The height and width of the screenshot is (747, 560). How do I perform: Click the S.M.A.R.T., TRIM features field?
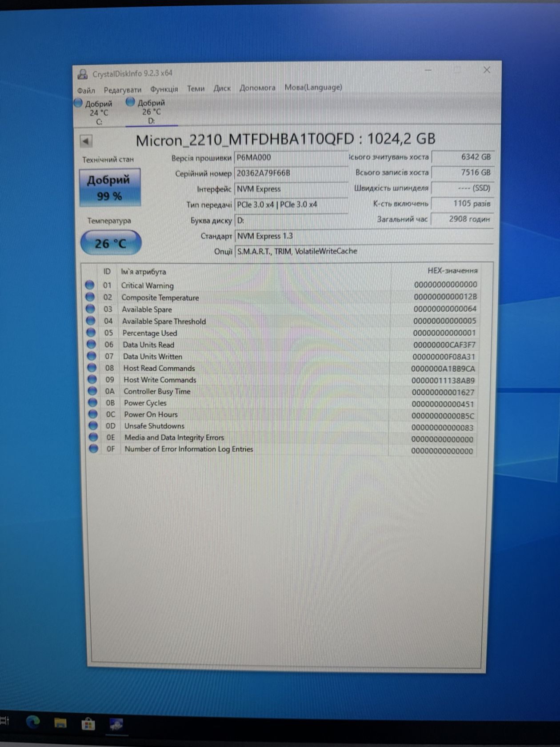click(x=364, y=251)
